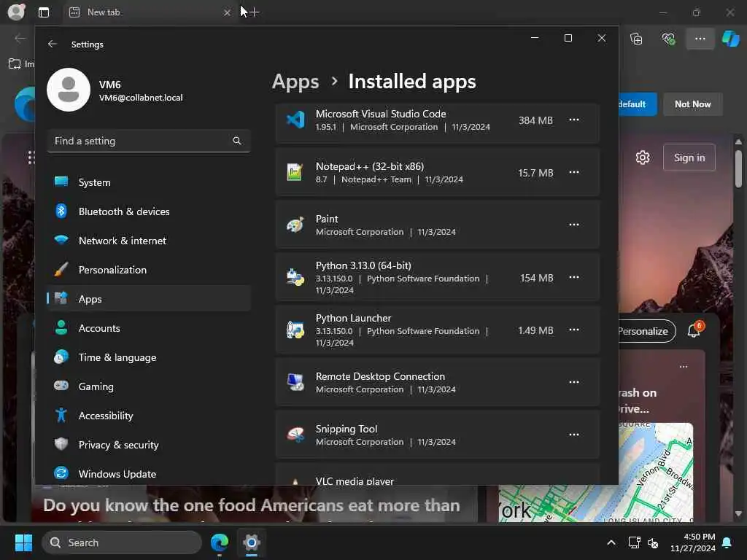This screenshot has width=747, height=560.
Task: Click the 384 MB size value
Action: pyautogui.click(x=535, y=120)
